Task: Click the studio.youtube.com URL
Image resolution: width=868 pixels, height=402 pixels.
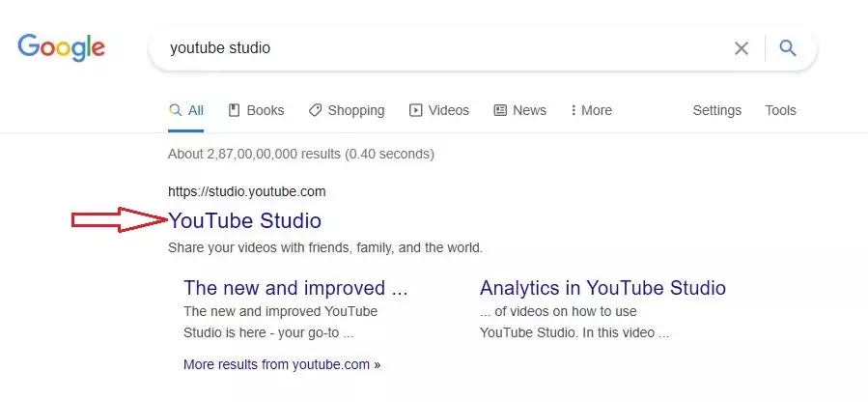Action: (x=247, y=192)
